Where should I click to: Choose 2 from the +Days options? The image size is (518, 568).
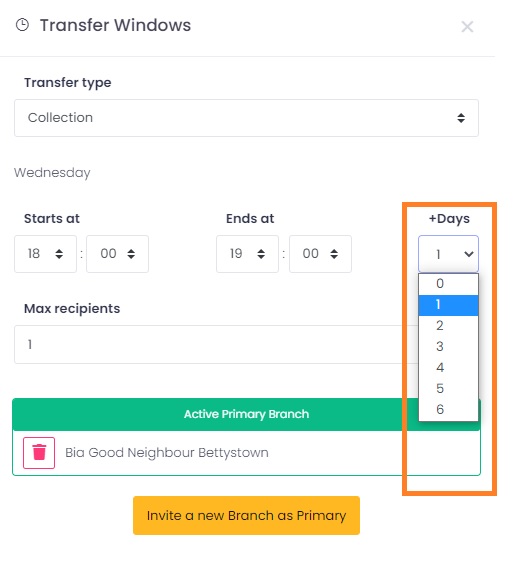coord(448,326)
